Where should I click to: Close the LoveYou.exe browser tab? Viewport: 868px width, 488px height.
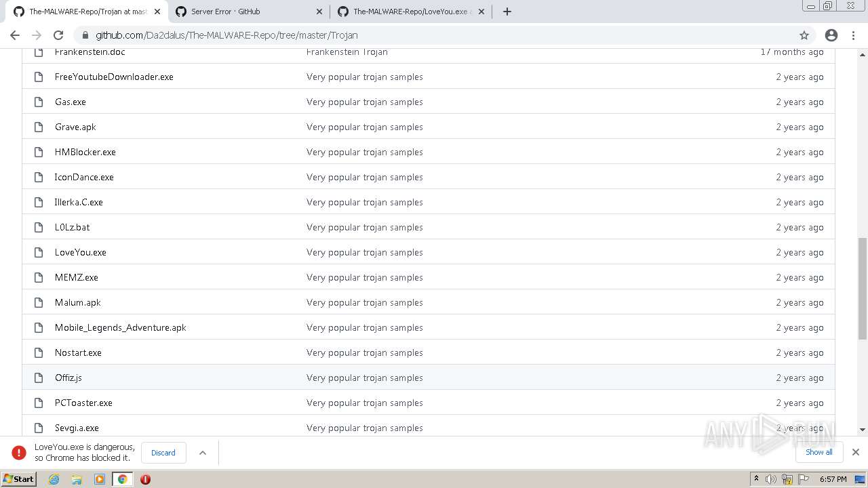click(481, 12)
